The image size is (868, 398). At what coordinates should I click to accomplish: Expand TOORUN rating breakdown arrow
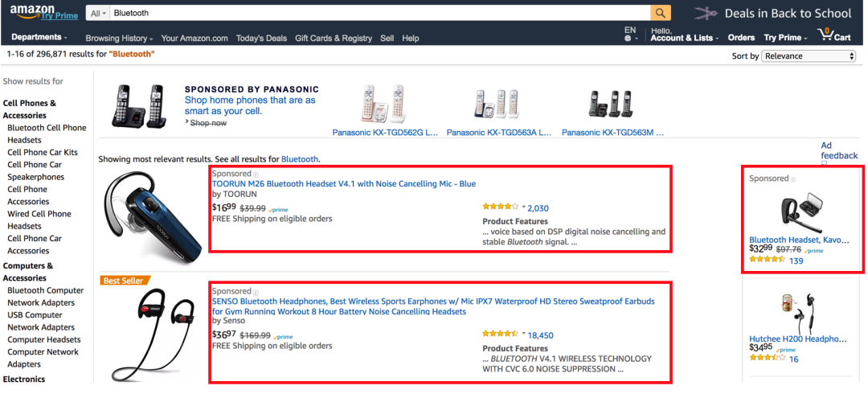pyautogui.click(x=523, y=207)
